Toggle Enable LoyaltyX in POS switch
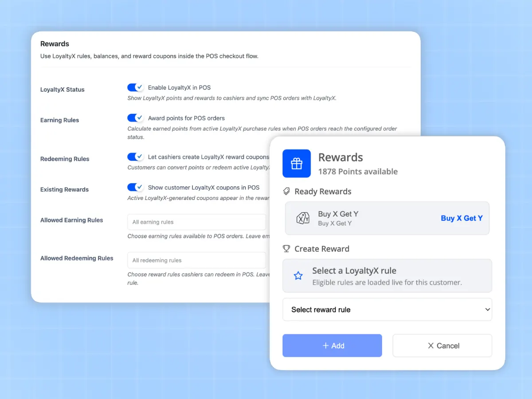Viewport: 532px width, 399px height. tap(135, 87)
